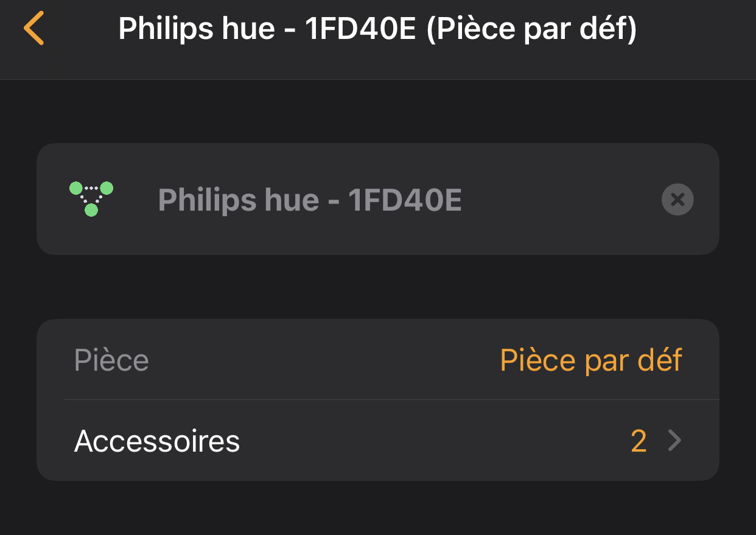
Task: Click the bottom green dot of bridge icon
Action: coord(91,210)
